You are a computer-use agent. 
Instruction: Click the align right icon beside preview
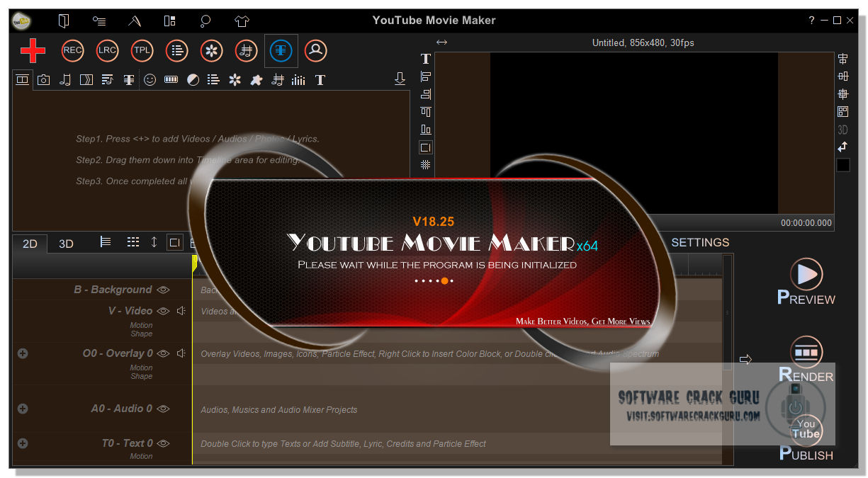coord(426,94)
